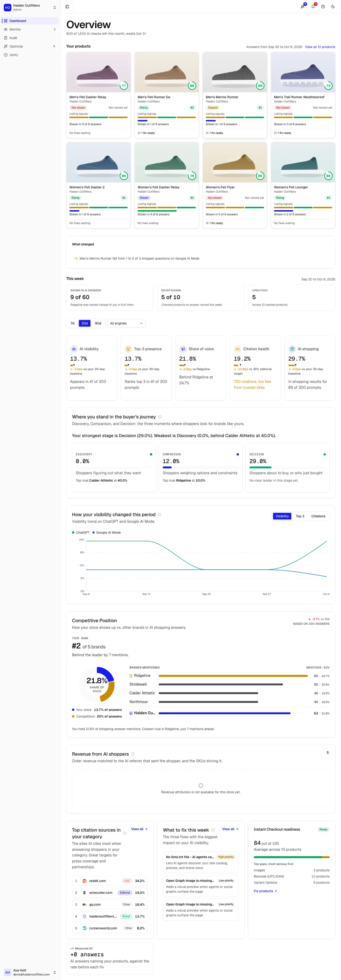This screenshot has height=980, width=341.
Task: Click the Ridgeline trophy icon
Action: pos(131,676)
